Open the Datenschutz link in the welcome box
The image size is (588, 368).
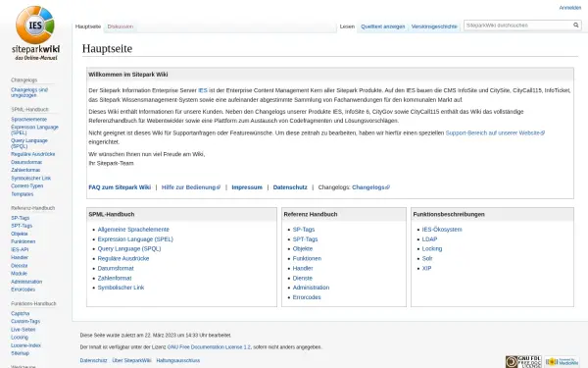point(290,187)
